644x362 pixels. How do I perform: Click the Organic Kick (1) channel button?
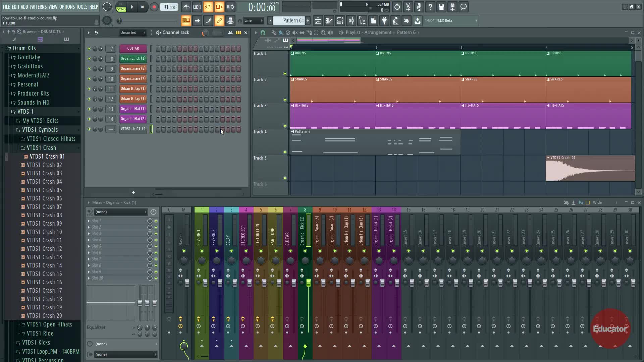[x=133, y=59]
